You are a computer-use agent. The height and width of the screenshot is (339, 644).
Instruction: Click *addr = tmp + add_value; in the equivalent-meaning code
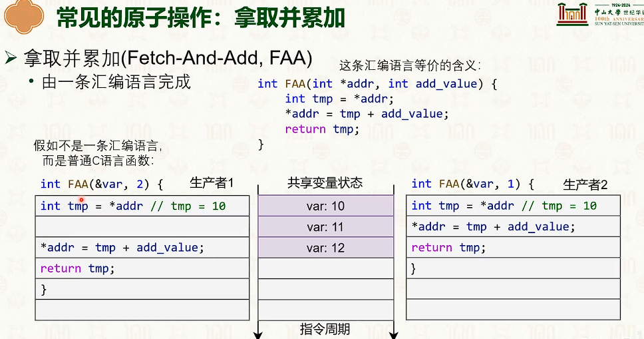(367, 114)
